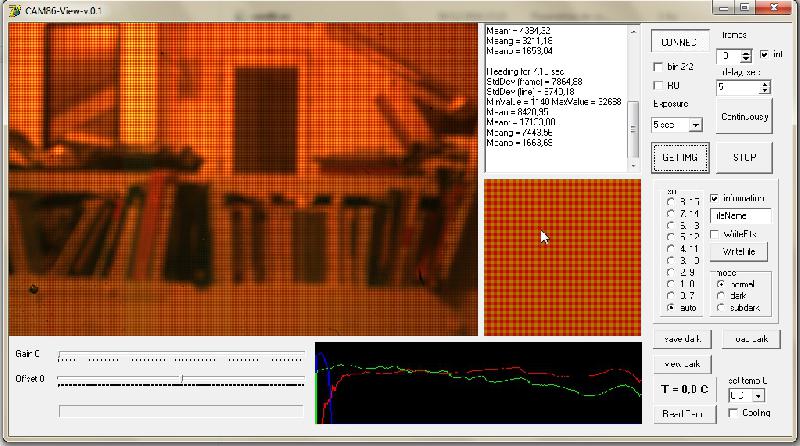Click the GET IMG button
The width and height of the screenshot is (800, 446).
tap(680, 157)
